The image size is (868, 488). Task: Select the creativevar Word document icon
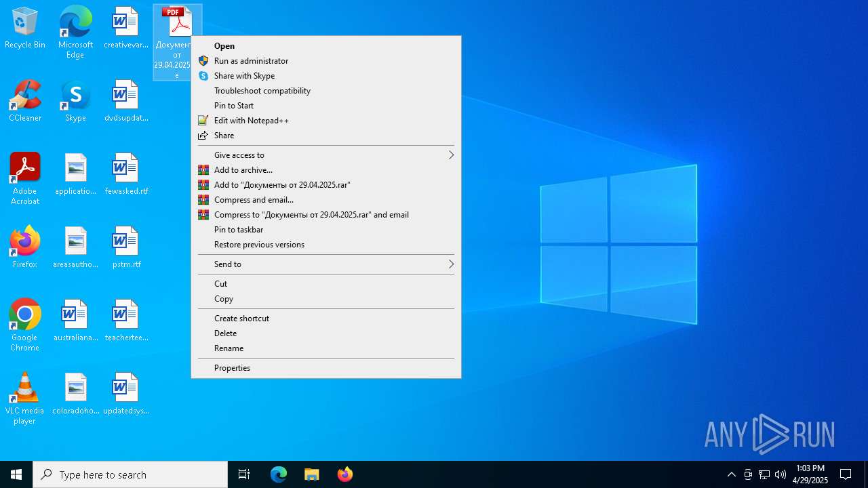coord(125,28)
